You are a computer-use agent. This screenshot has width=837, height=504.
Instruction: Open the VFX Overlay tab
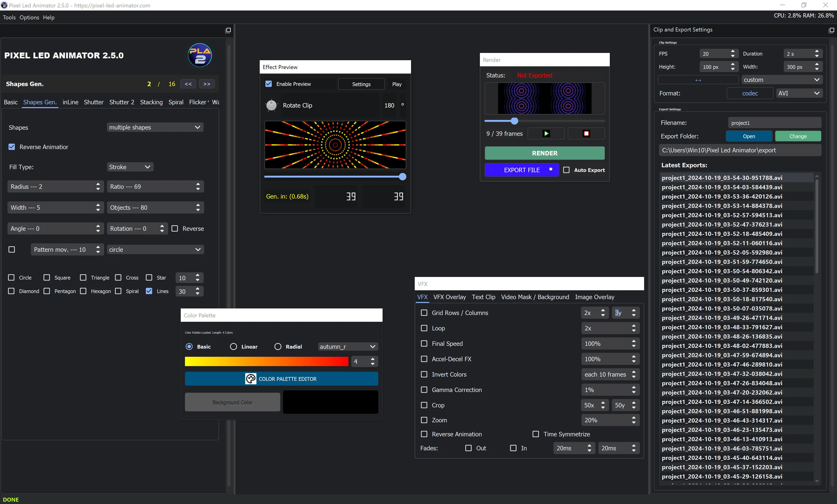[449, 297]
